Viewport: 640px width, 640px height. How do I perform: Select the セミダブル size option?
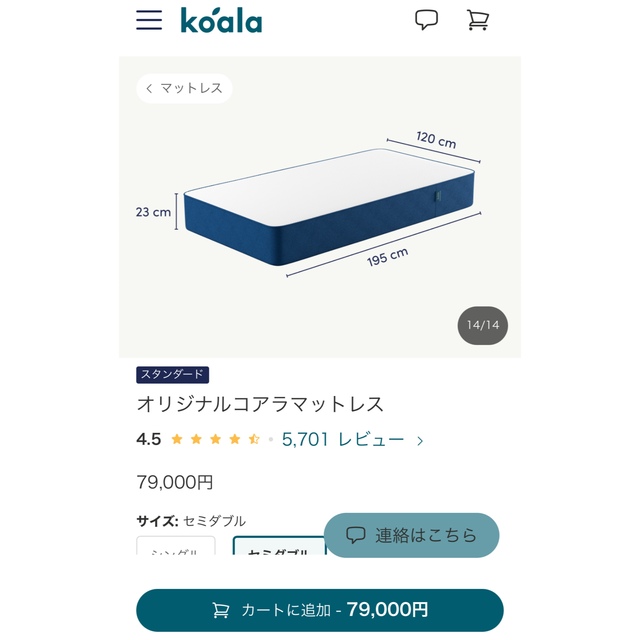coord(279,546)
